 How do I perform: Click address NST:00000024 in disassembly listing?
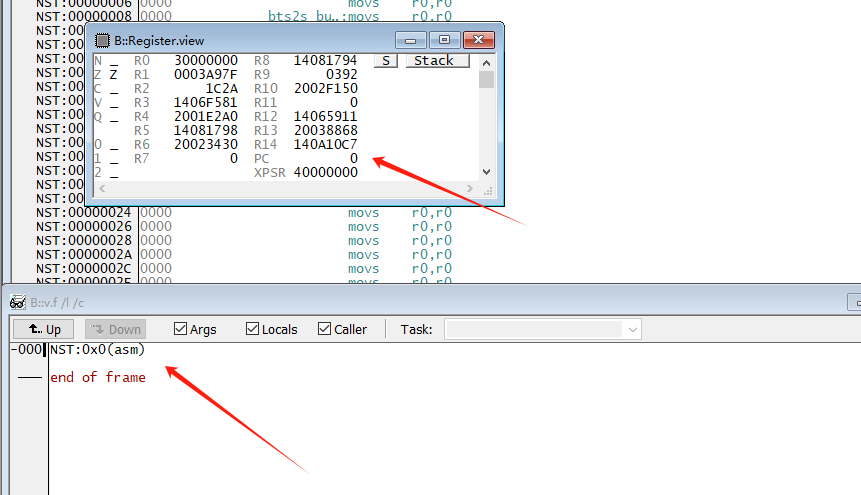[84, 213]
